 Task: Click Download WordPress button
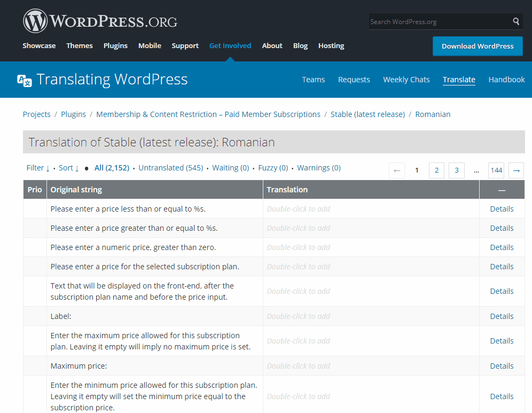(x=478, y=46)
